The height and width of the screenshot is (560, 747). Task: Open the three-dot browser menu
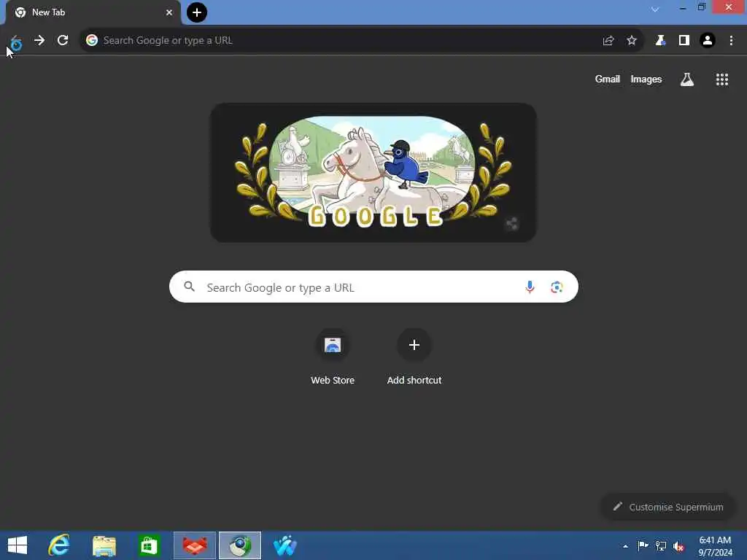tap(731, 41)
